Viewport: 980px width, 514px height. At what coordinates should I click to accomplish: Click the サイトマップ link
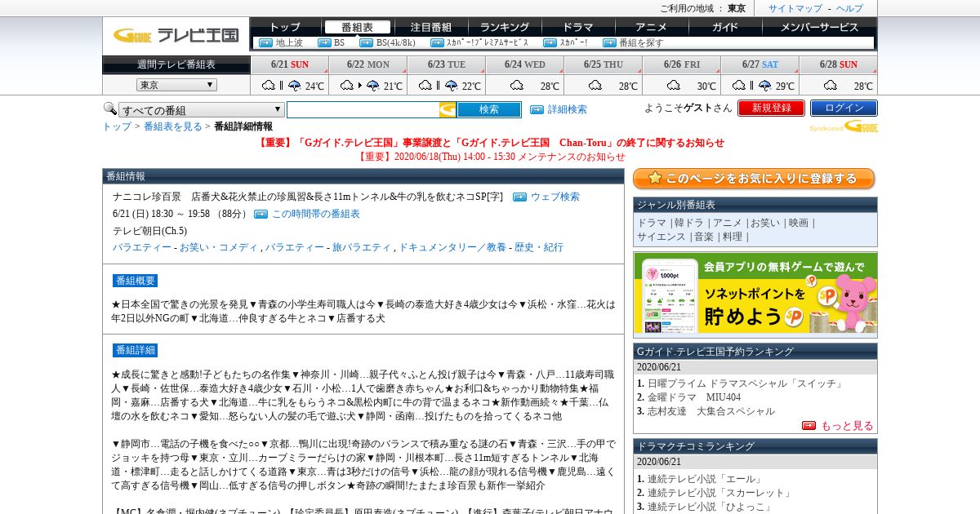795,8
